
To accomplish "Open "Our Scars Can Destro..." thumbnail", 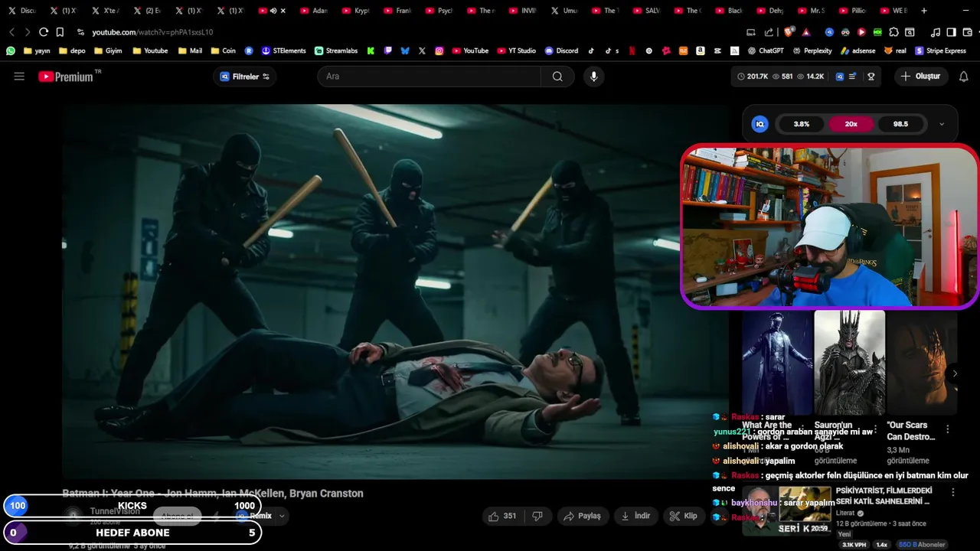I will tap(922, 363).
